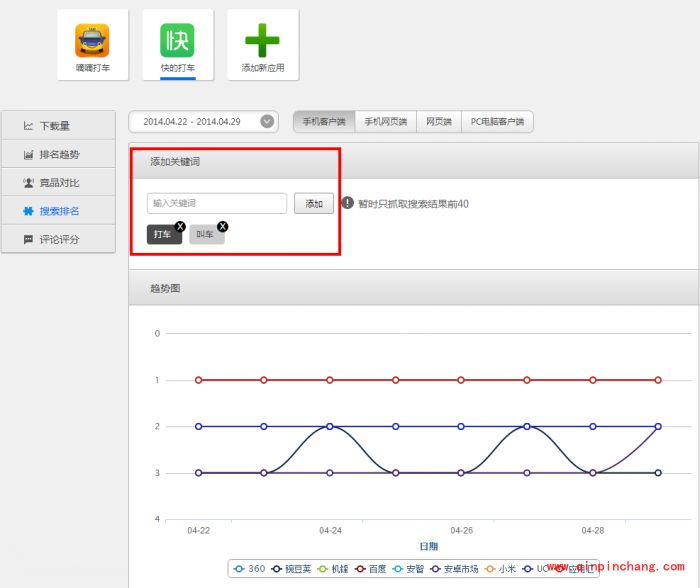Toggle the 豌豆荚 series in legend

(x=291, y=569)
